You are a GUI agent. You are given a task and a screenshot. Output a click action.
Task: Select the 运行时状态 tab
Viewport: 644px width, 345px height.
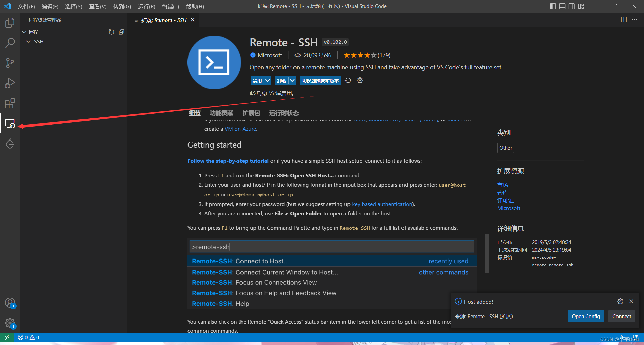point(284,113)
